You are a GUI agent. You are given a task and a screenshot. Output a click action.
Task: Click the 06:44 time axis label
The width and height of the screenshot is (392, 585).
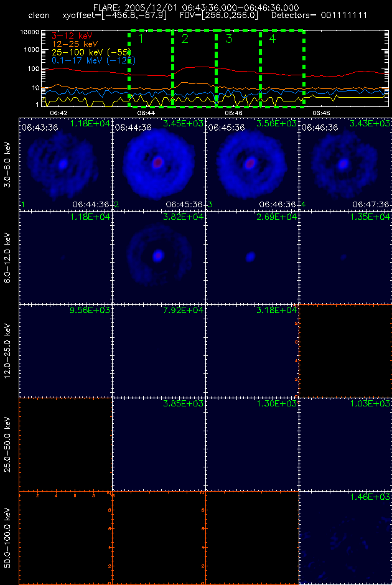tap(146, 112)
